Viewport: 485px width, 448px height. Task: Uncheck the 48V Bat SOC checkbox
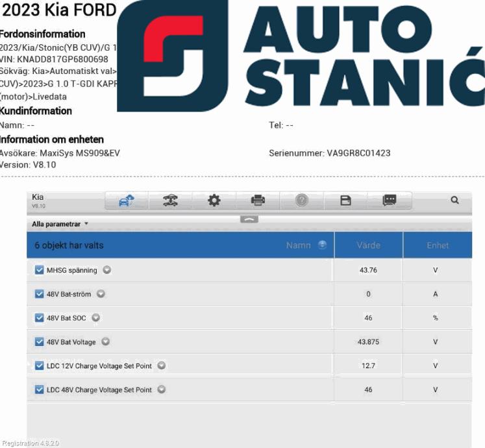[x=40, y=317]
